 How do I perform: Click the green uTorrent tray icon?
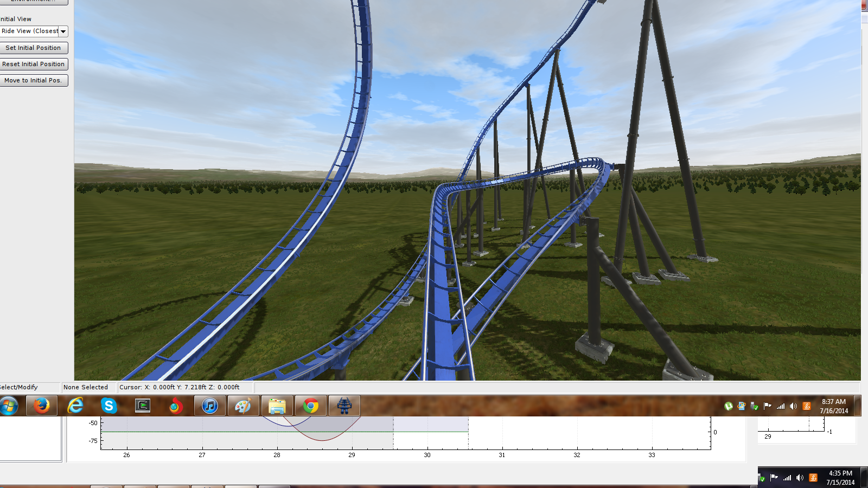pos(729,406)
